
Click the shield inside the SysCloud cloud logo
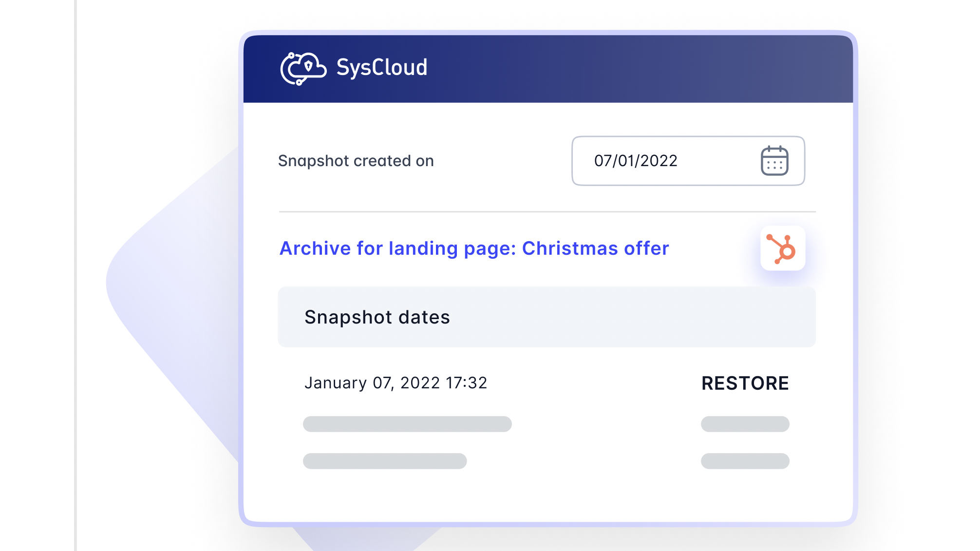pos(309,66)
